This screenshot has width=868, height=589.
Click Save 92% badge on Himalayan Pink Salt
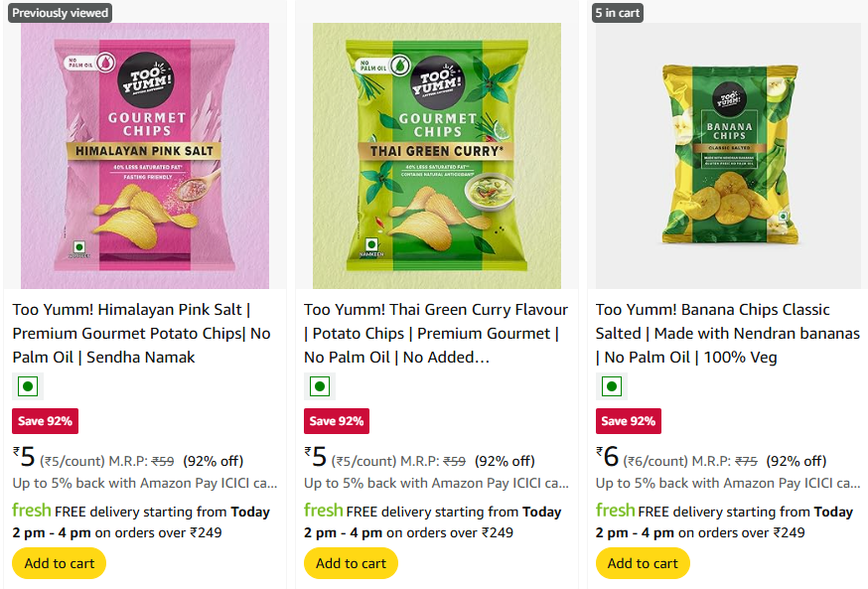[45, 420]
